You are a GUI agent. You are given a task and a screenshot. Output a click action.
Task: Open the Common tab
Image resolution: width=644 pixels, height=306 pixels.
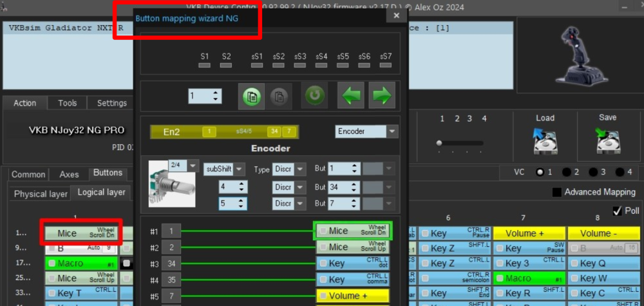[x=28, y=175]
